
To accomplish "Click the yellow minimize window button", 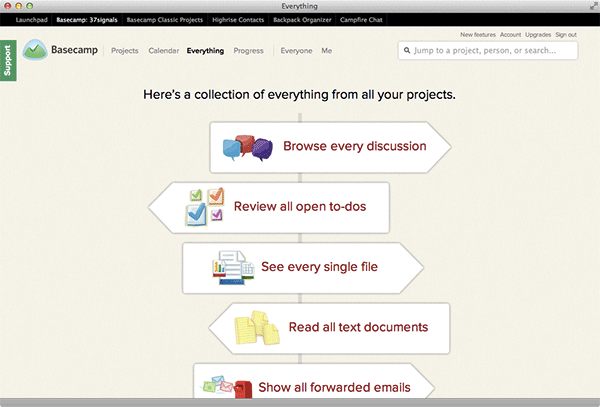I will point(18,6).
